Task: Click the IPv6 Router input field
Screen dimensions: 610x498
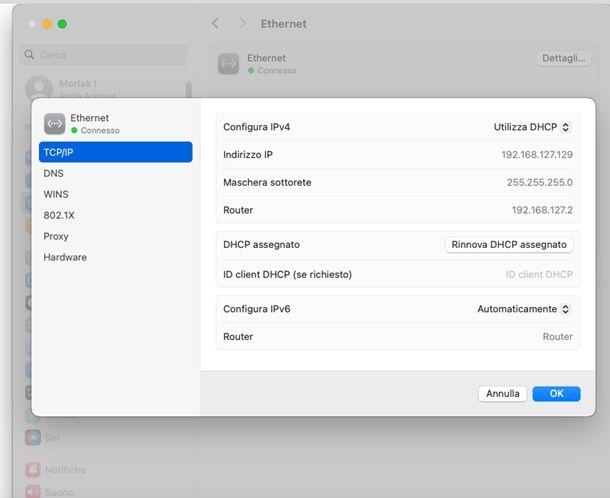Action: tap(557, 337)
